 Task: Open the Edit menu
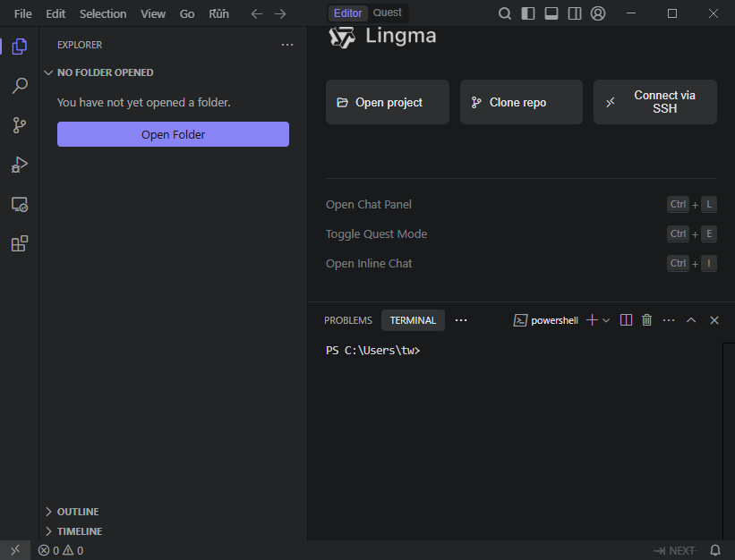pyautogui.click(x=56, y=14)
